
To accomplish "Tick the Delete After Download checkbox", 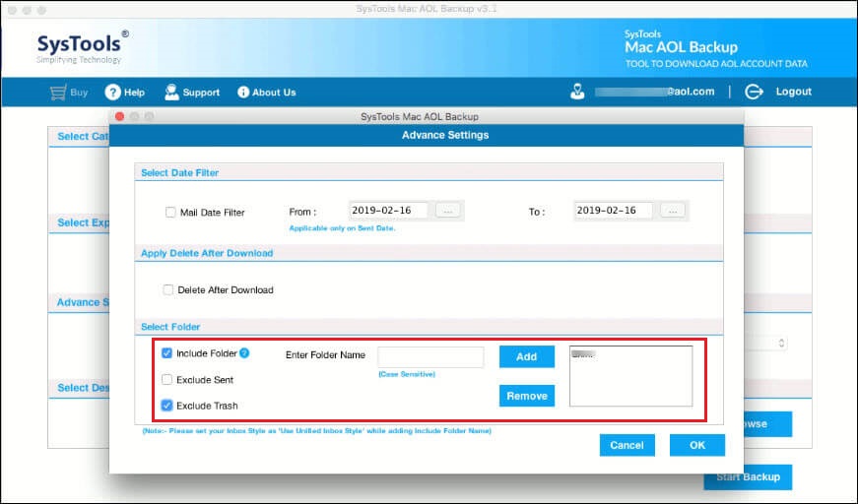I will (x=168, y=289).
